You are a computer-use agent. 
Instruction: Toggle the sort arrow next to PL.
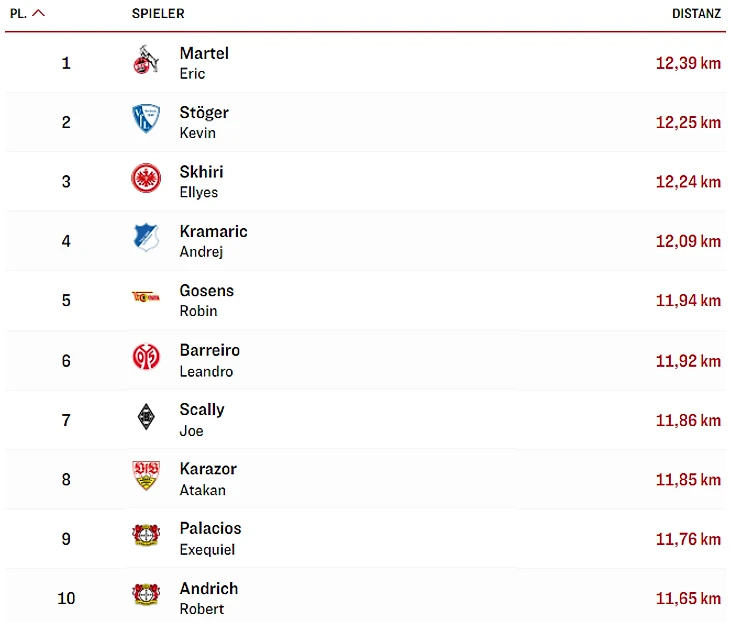39,14
